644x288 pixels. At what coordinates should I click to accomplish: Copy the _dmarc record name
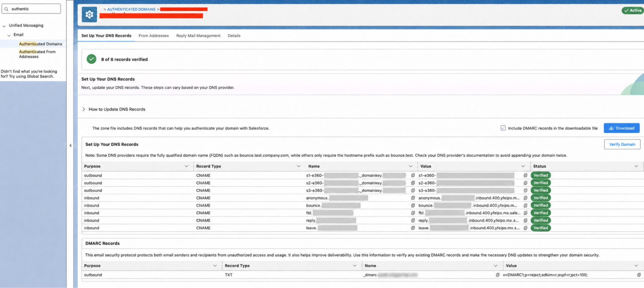497,275
